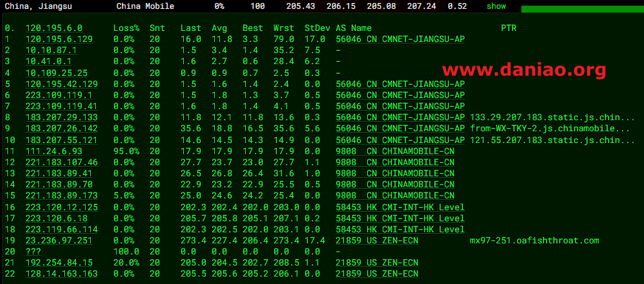This screenshot has height=284, width=644.
Task: Open hop 21 IP 192.254.84.15
Action: 59,263
